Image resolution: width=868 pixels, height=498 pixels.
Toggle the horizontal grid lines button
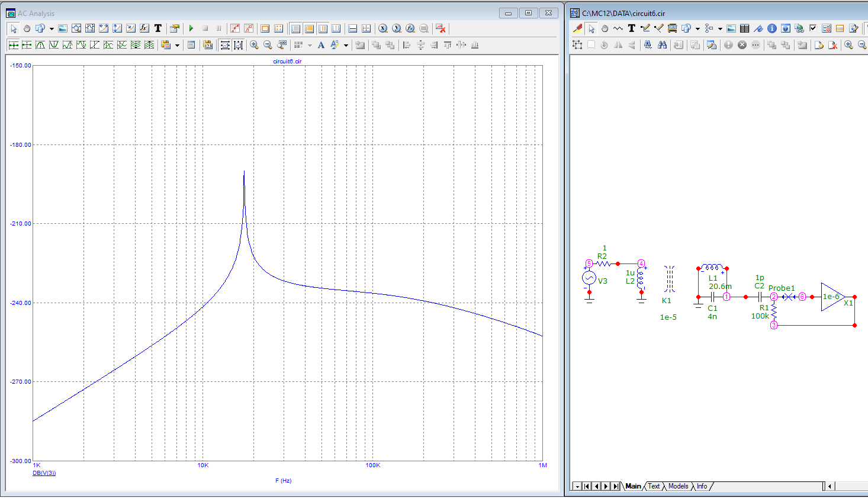[310, 28]
